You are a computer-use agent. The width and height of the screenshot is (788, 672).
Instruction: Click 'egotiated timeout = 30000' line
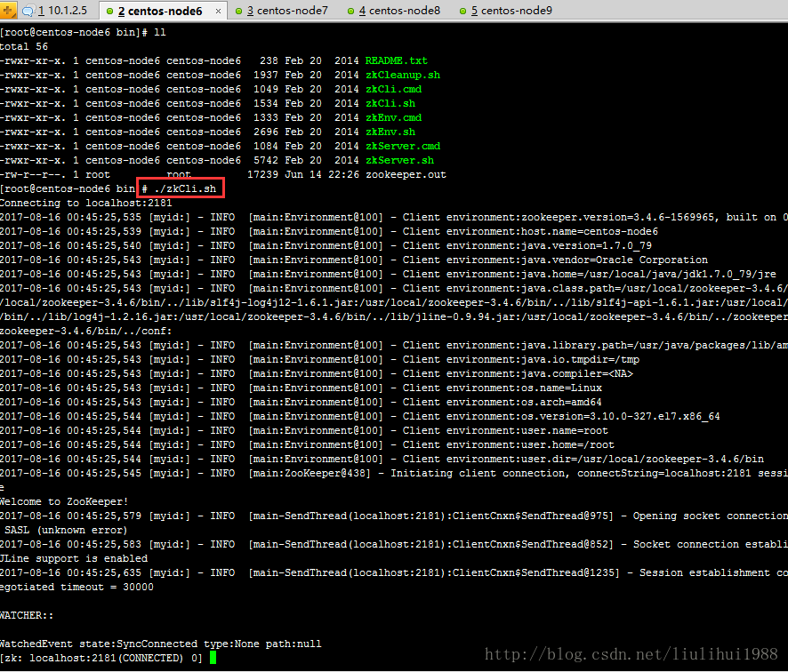tap(76, 588)
